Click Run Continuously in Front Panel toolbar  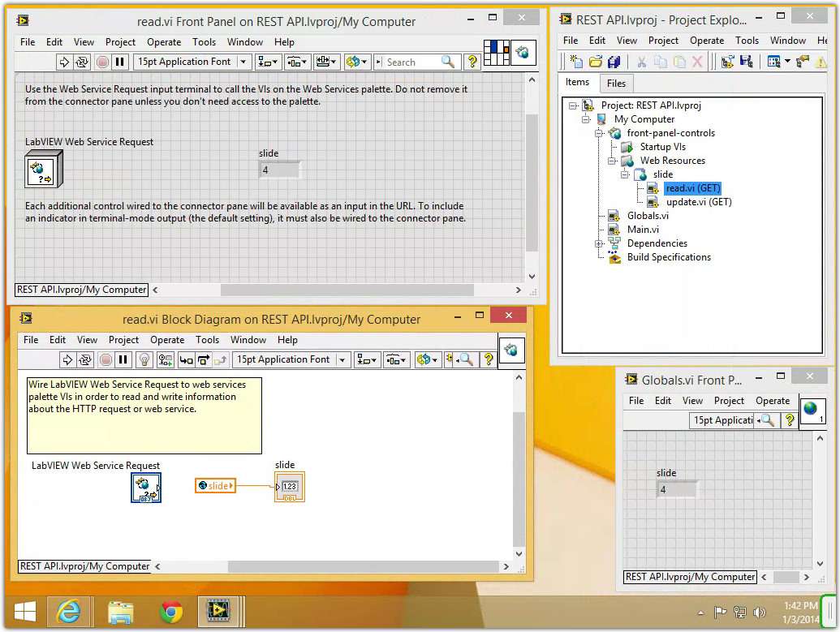83,62
